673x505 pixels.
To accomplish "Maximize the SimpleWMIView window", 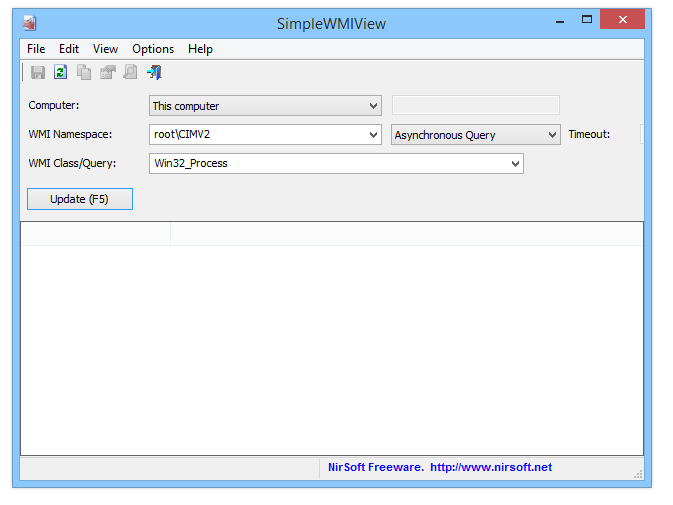I will click(x=587, y=20).
